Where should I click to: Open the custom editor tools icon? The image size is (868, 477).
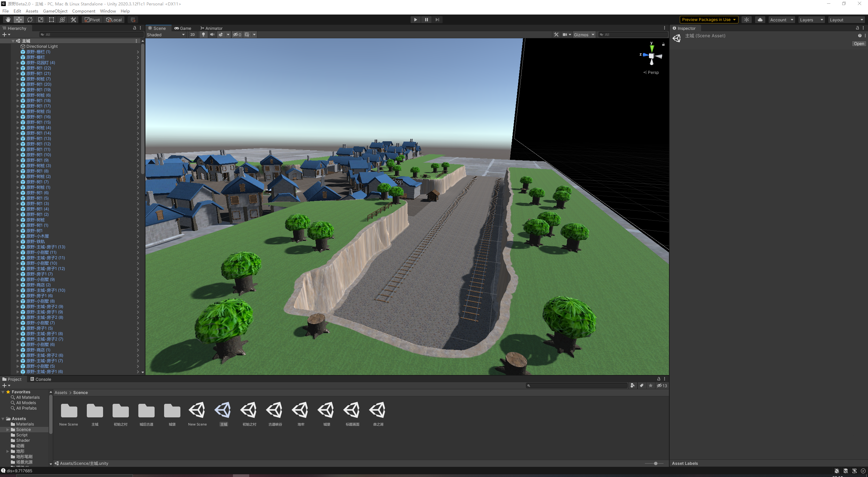73,20
